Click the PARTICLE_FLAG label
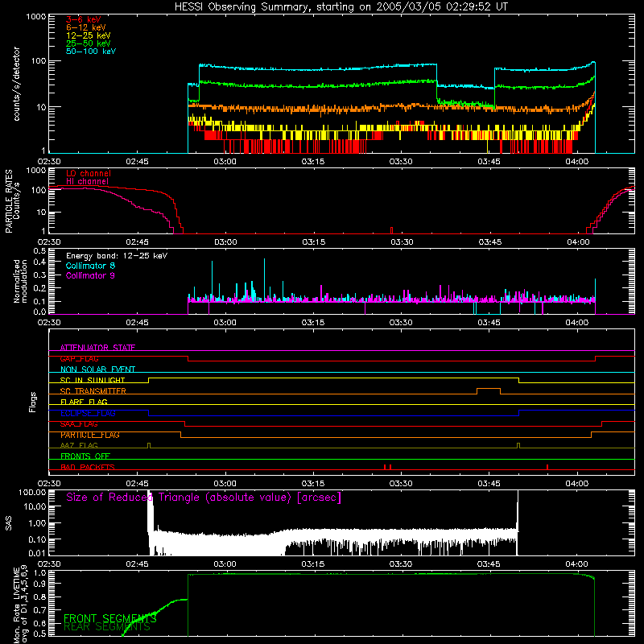Screen dimensions: 644x644 coord(90,435)
